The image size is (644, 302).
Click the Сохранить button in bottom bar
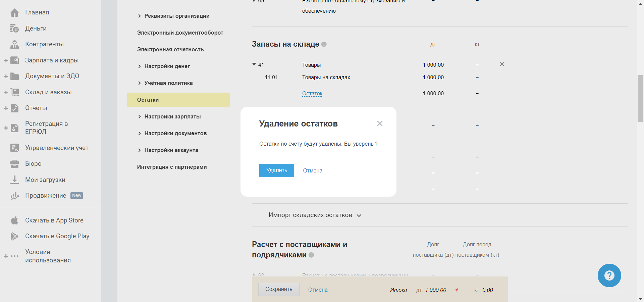point(279,289)
